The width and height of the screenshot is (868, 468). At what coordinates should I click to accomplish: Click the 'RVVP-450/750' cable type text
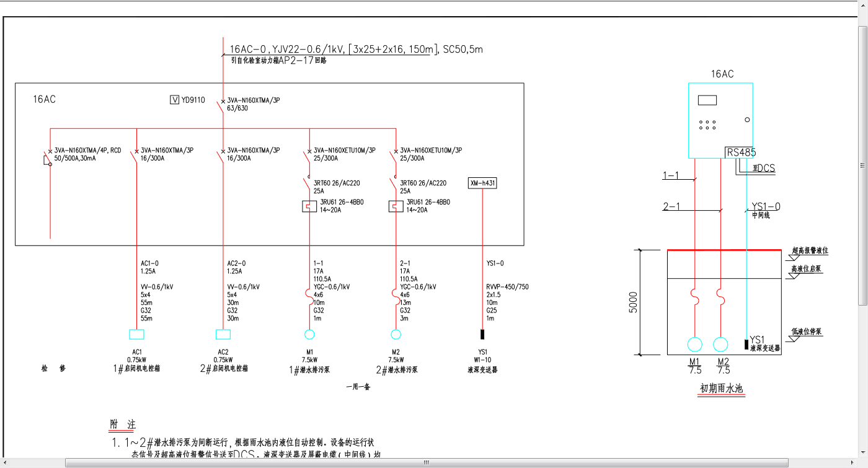[x=508, y=287]
